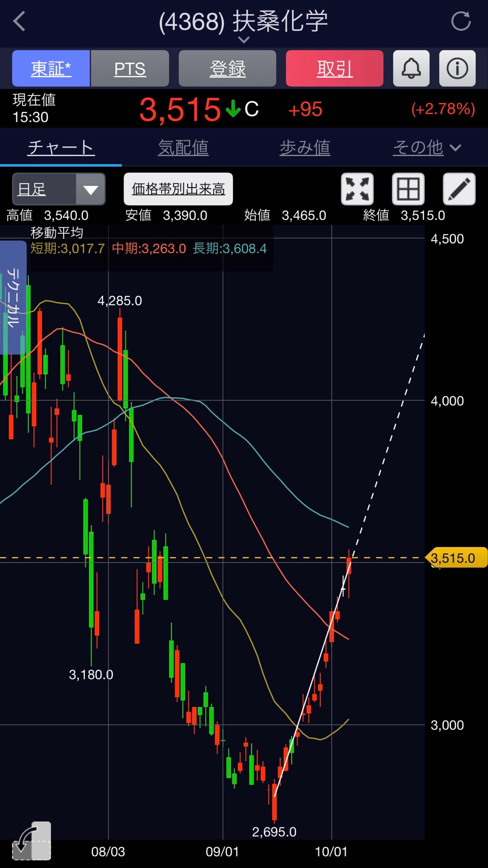The height and width of the screenshot is (868, 488).
Task: Select the pencil drawing tool
Action: pyautogui.click(x=459, y=189)
